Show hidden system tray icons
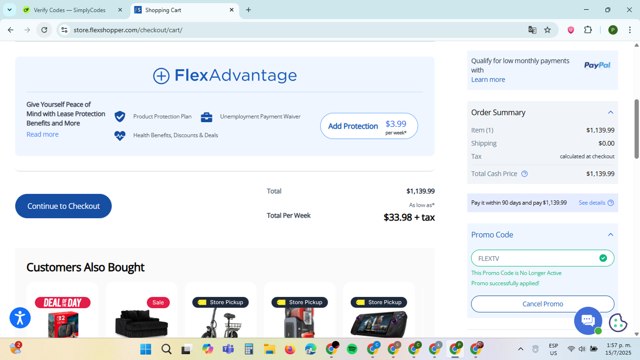 click(520, 349)
